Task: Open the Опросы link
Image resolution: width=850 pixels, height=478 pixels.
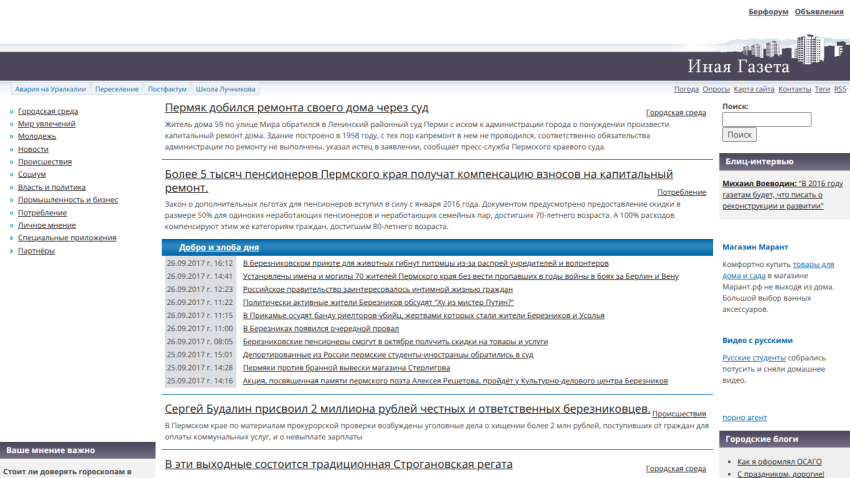Action: (716, 89)
